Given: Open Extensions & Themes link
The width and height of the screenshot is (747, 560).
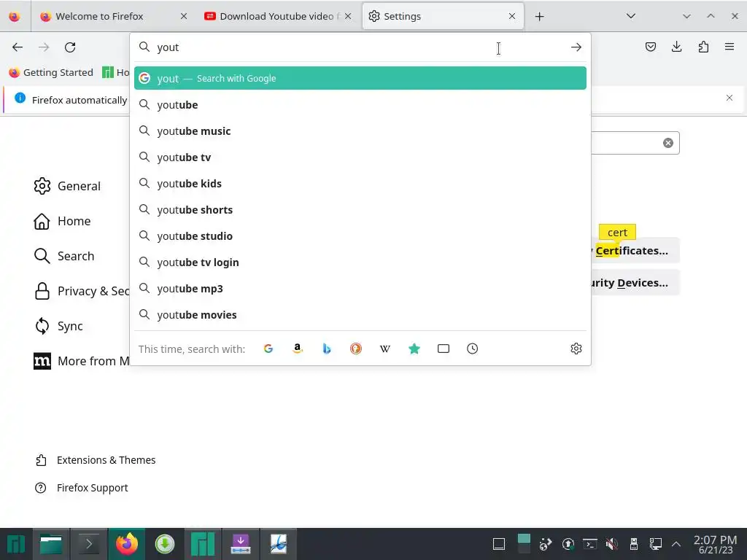Looking at the screenshot, I should (96, 460).
